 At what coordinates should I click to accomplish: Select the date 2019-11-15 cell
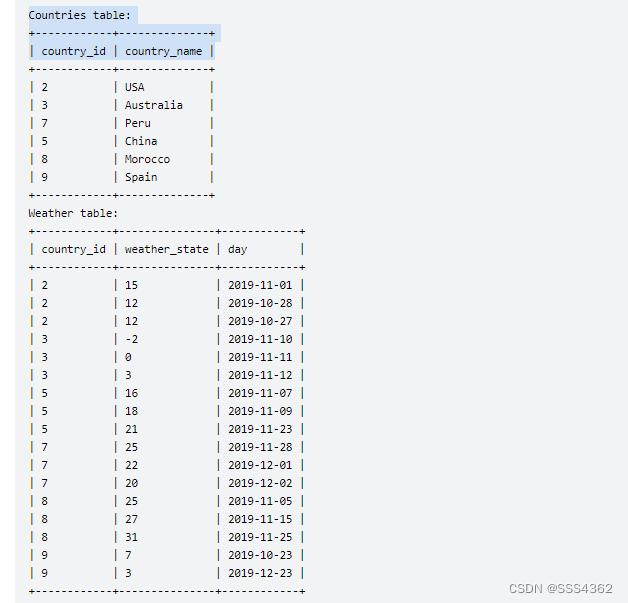tap(260, 519)
